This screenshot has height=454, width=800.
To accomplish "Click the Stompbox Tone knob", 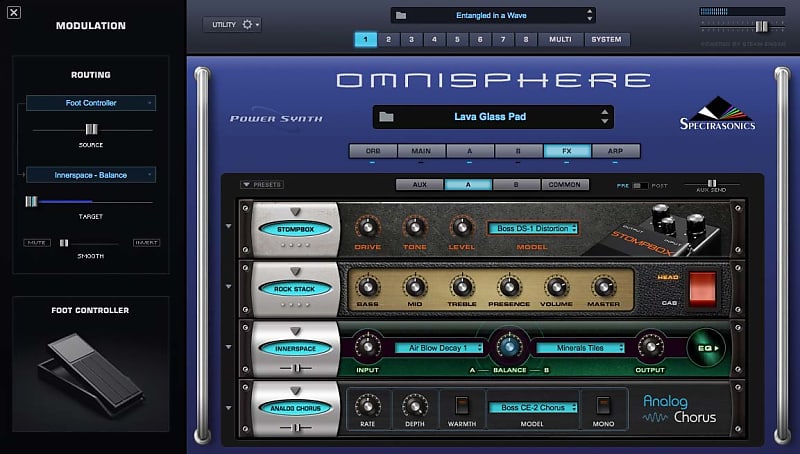I will point(415,227).
